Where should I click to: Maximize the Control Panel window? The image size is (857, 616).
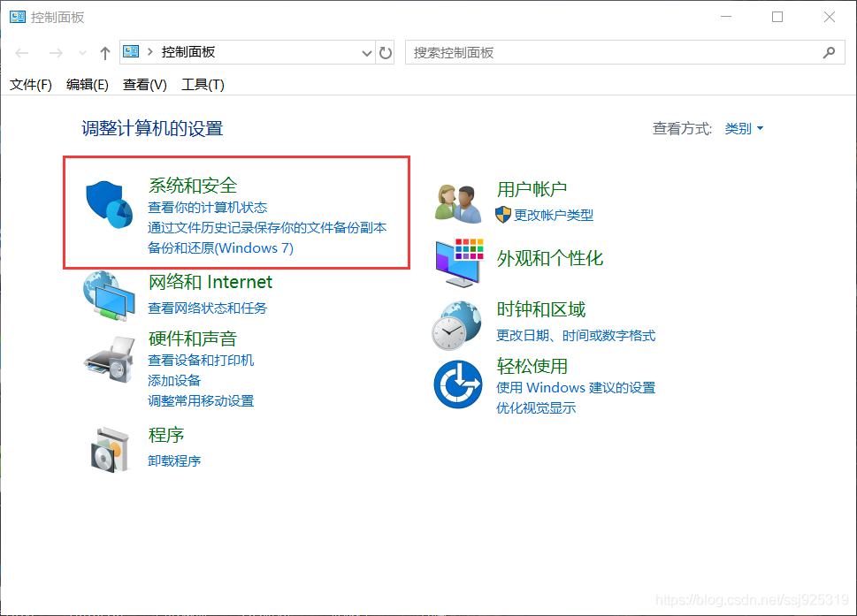(x=777, y=17)
